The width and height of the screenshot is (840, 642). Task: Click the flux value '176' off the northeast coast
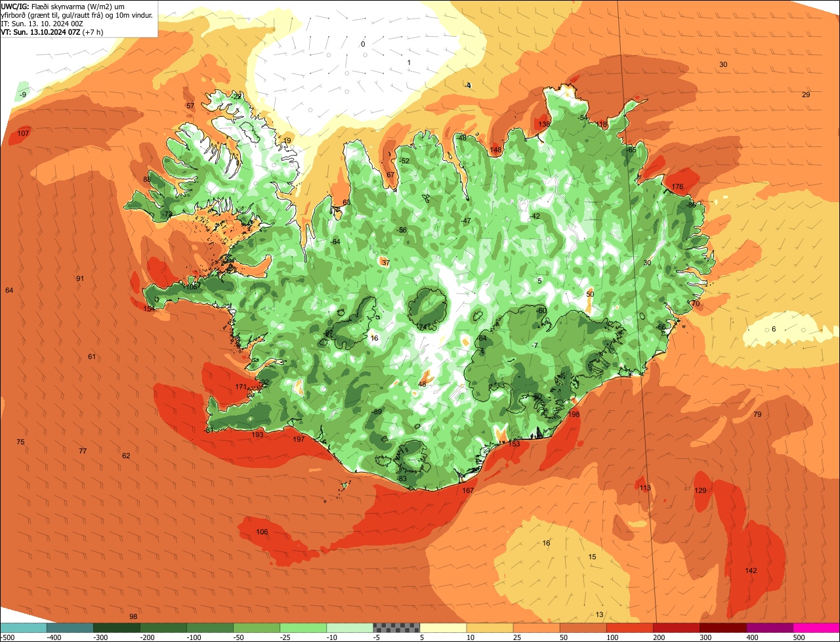coord(677,187)
